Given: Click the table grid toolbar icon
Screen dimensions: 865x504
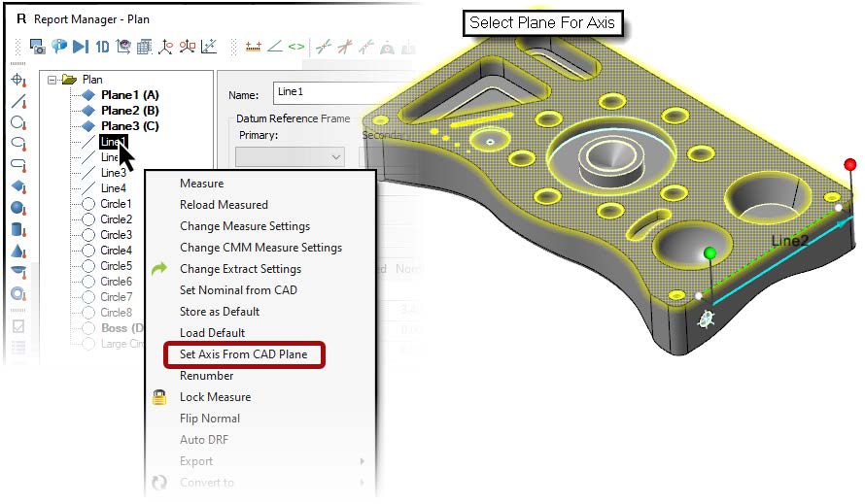Looking at the screenshot, I should click(x=145, y=47).
